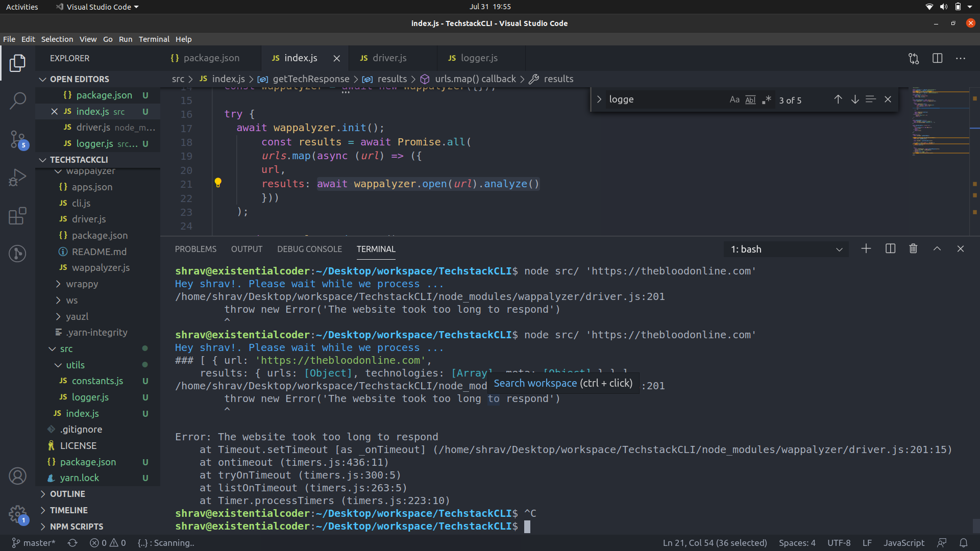This screenshot has width=980, height=551.
Task: Change indentation via Spaces: 4
Action: pyautogui.click(x=797, y=543)
